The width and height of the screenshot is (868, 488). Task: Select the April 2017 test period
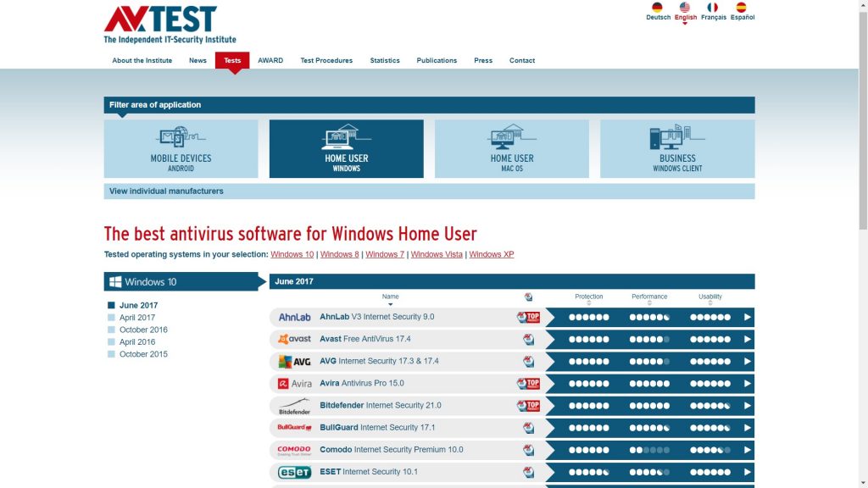(136, 318)
